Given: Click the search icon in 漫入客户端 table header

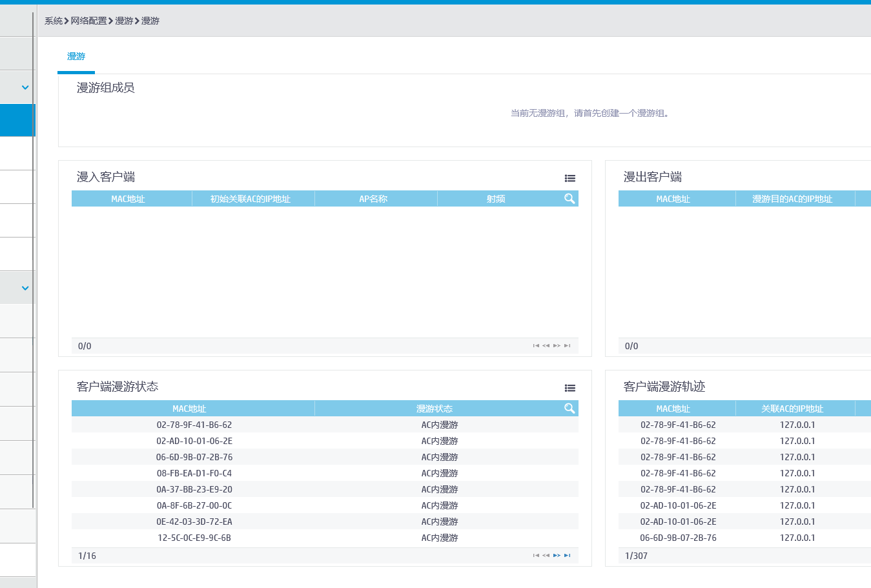Looking at the screenshot, I should 569,199.
